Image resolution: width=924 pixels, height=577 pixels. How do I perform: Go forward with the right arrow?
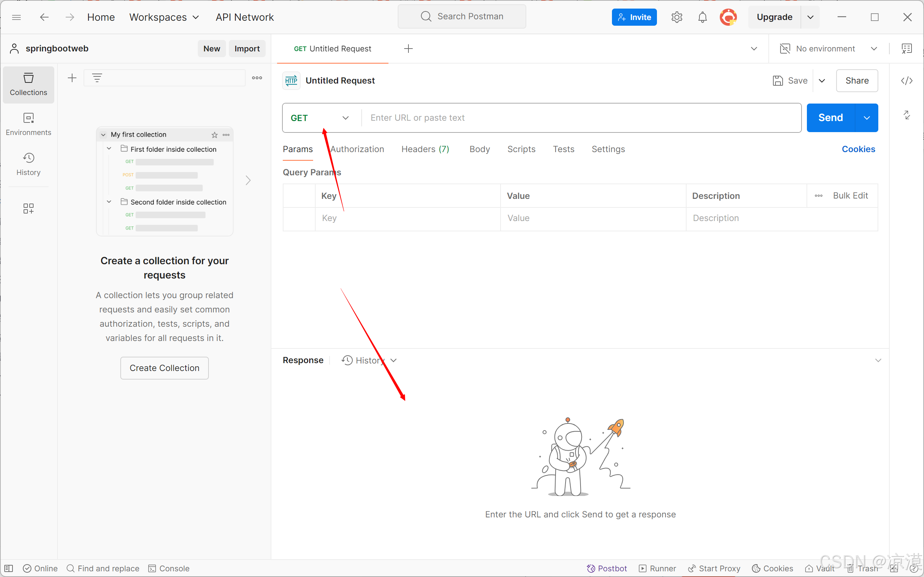coord(69,17)
